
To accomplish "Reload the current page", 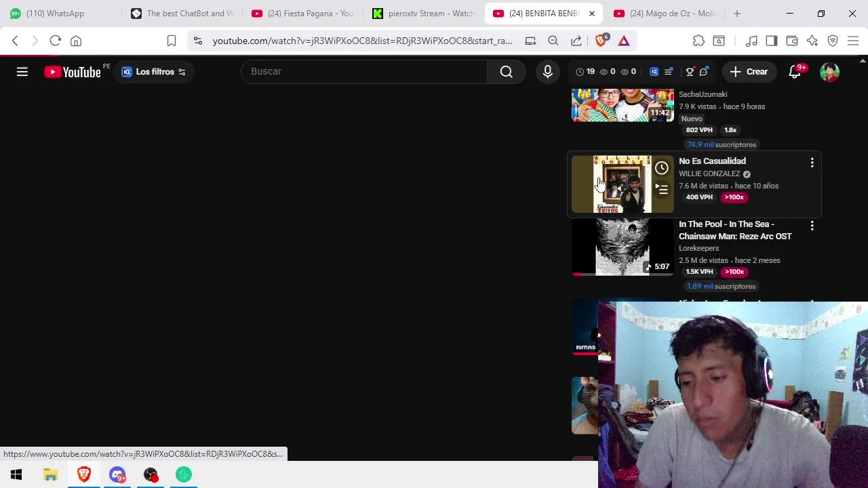I will [56, 41].
